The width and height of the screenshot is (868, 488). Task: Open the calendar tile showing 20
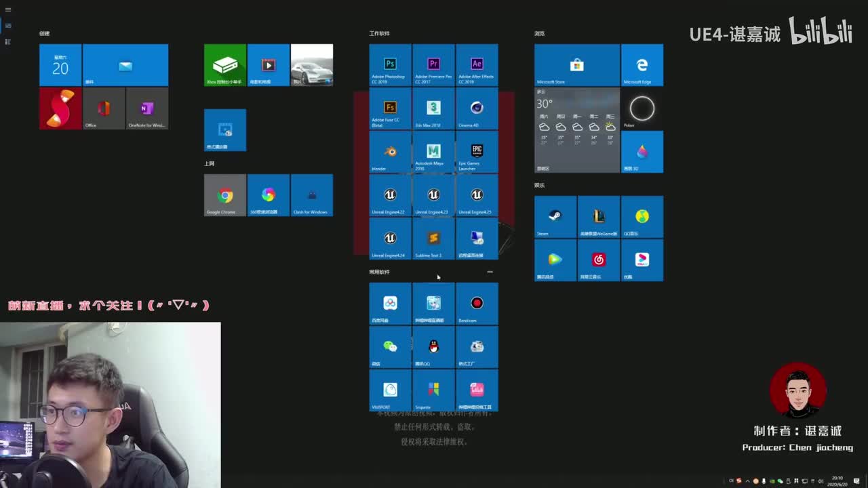coord(60,65)
